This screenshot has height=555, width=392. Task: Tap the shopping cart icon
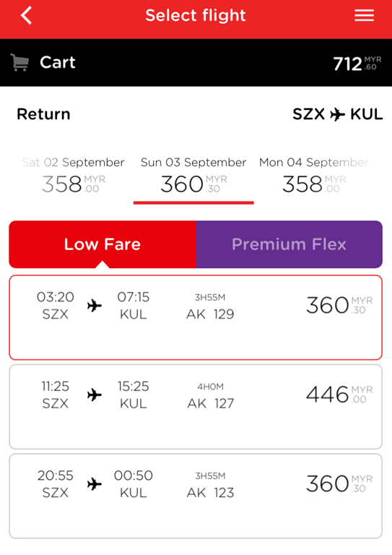click(19, 63)
